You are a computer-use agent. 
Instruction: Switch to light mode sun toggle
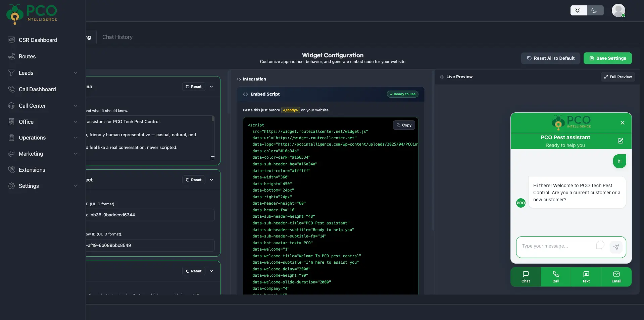click(x=578, y=10)
